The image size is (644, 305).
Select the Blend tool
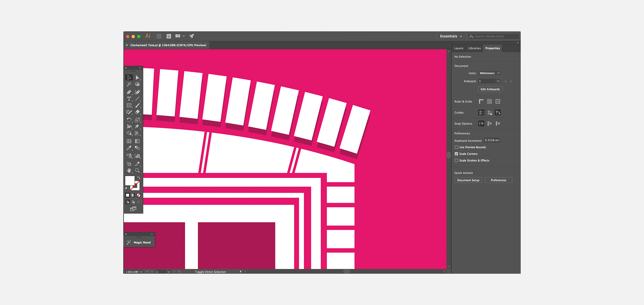pos(137,148)
